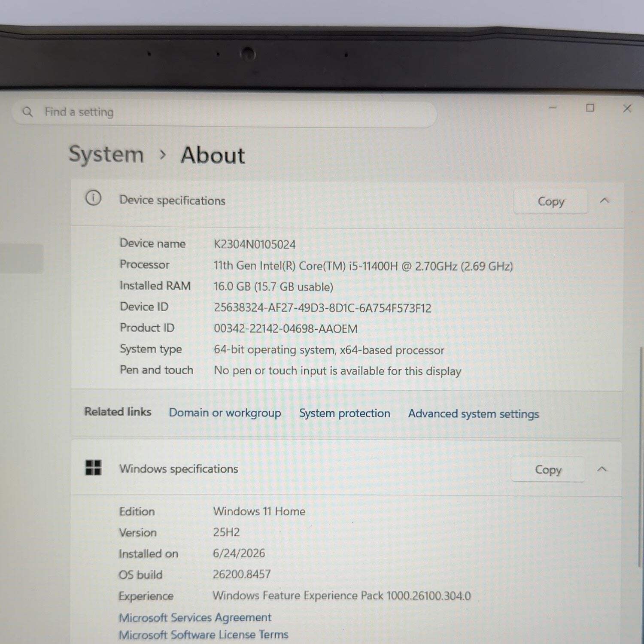Select installed RAM value 16.0 GB
The image size is (644, 644).
[273, 287]
